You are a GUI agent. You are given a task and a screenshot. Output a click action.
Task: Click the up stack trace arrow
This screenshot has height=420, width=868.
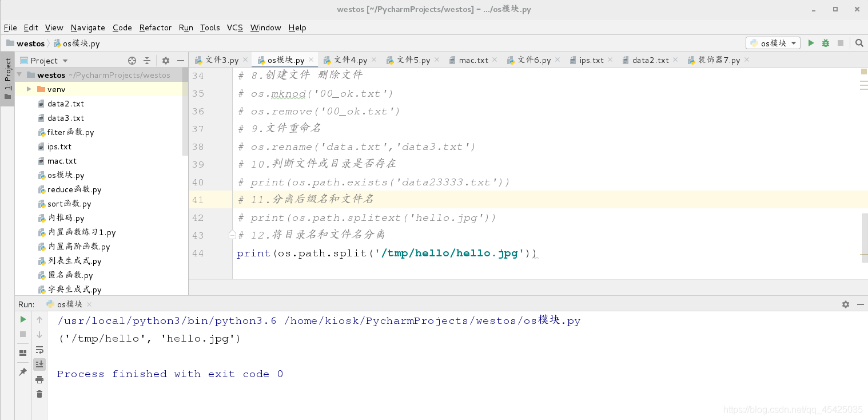pos(39,319)
